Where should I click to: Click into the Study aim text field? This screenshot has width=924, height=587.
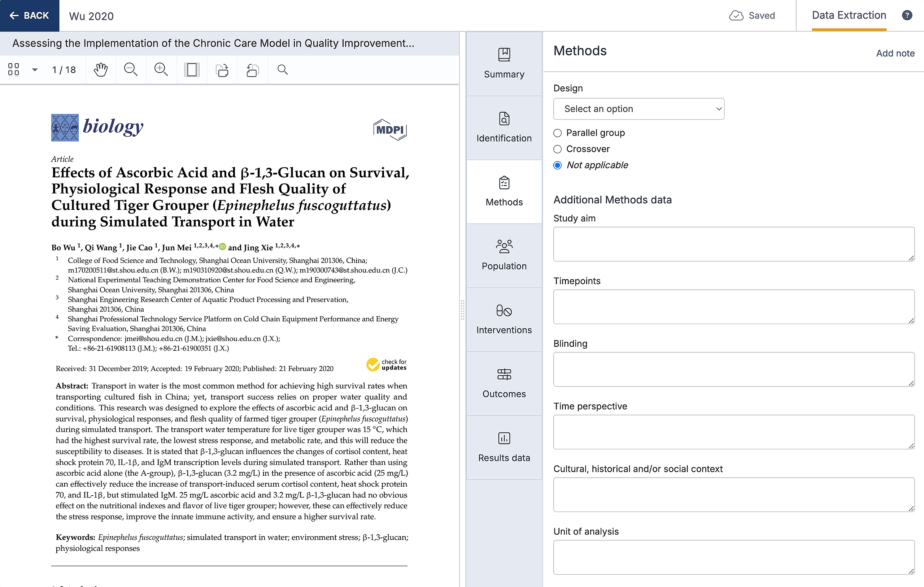tap(733, 244)
